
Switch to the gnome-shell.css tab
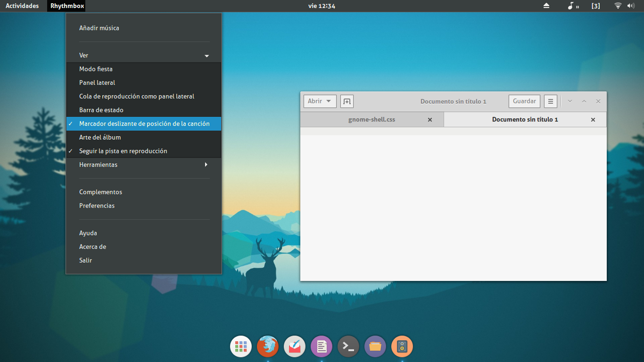pyautogui.click(x=372, y=120)
